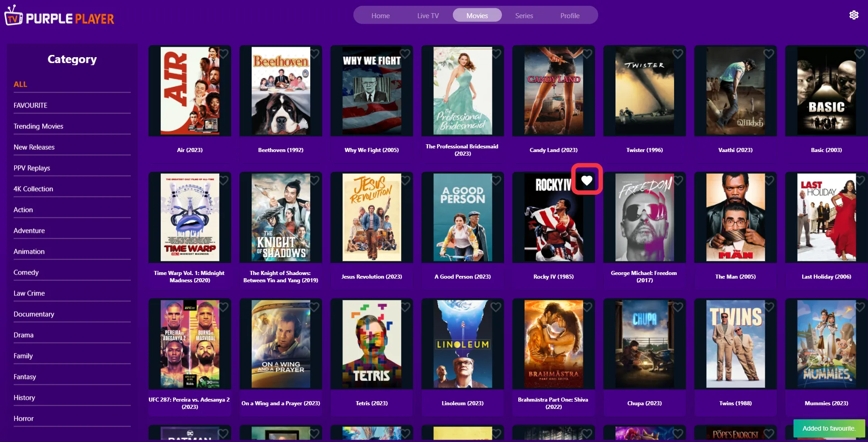Open the New Releases category
868x442 pixels.
pos(72,147)
